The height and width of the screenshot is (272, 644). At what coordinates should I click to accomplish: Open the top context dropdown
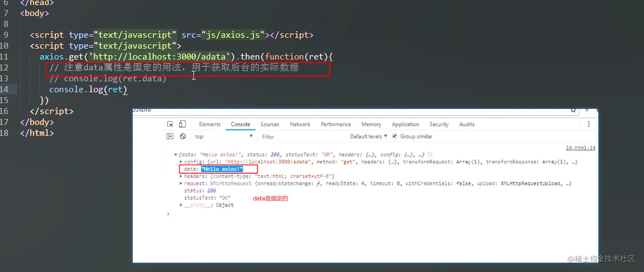[224, 136]
